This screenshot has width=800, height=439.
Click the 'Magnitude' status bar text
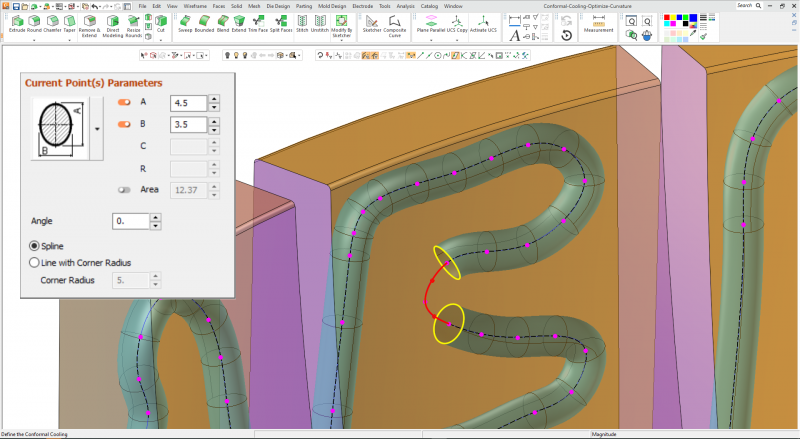pyautogui.click(x=604, y=434)
